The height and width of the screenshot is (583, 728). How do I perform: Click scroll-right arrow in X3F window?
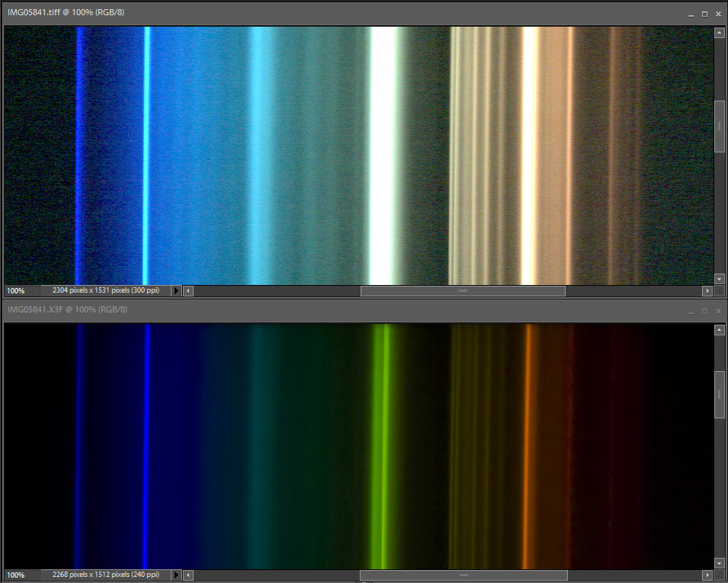click(x=707, y=575)
